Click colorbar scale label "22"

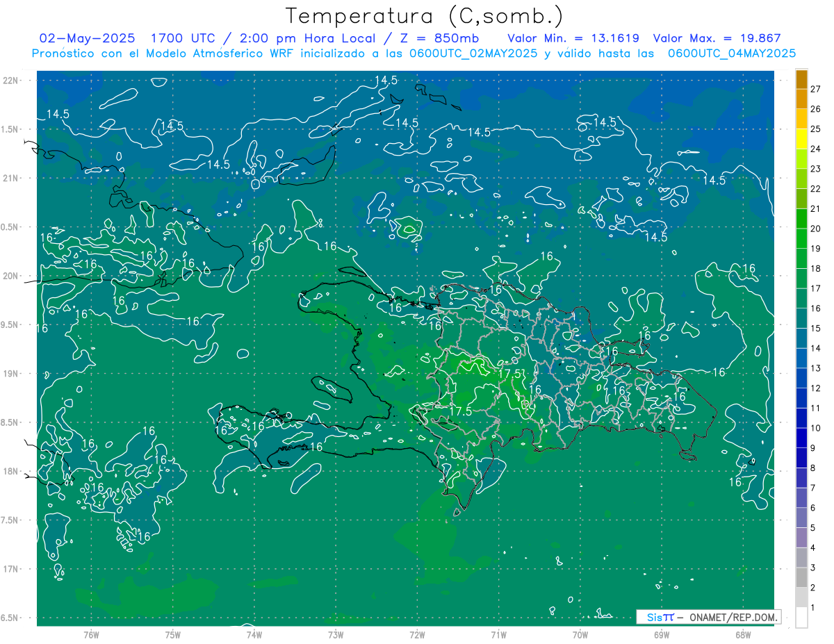815,189
